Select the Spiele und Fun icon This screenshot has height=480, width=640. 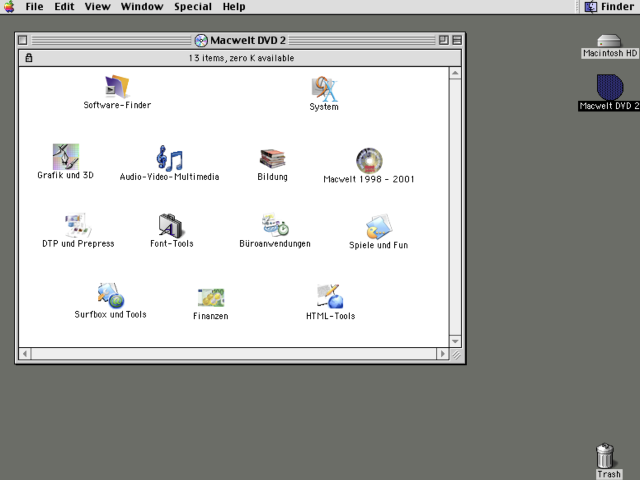pos(378,227)
